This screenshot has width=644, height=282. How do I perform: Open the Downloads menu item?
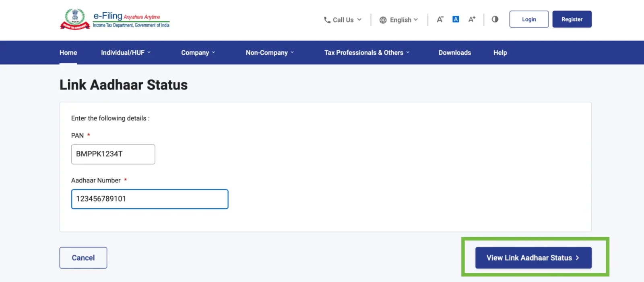455,52
